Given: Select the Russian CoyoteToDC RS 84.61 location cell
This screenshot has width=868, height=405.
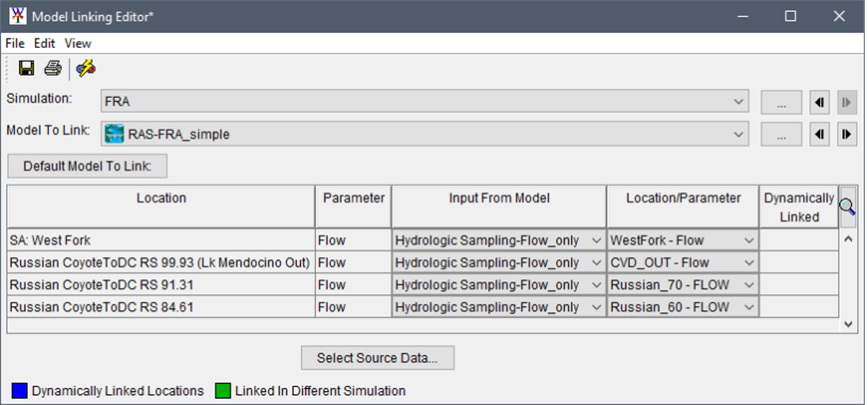Looking at the screenshot, I should point(160,306).
